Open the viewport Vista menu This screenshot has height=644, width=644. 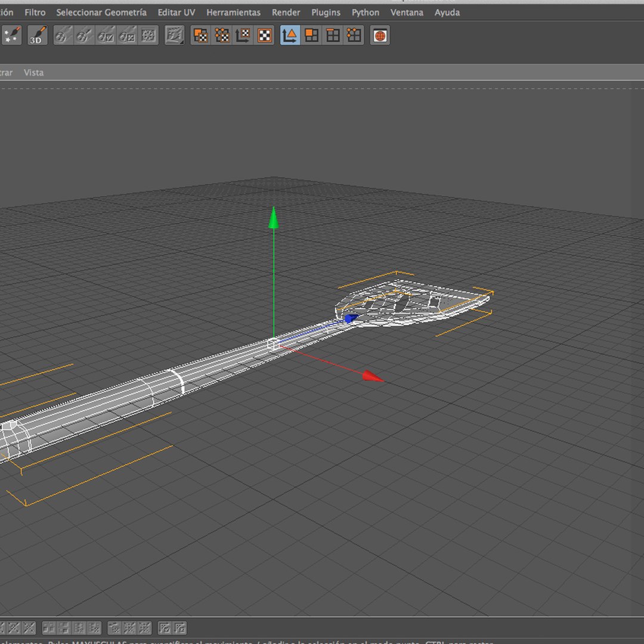coord(33,73)
